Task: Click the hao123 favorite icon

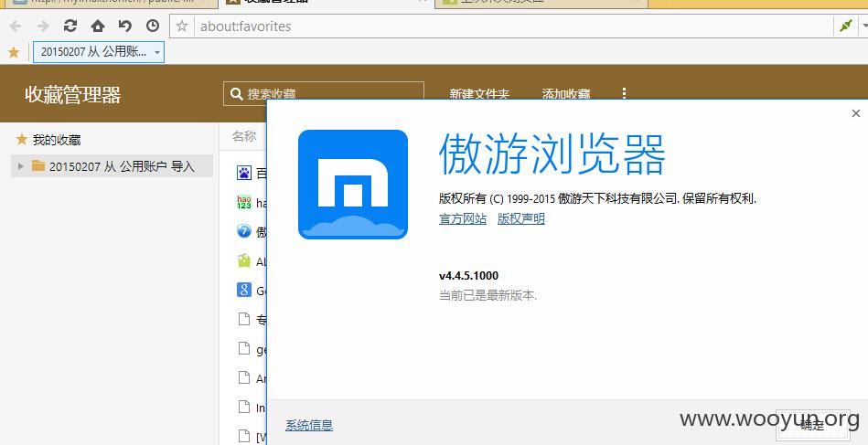Action: tap(243, 202)
